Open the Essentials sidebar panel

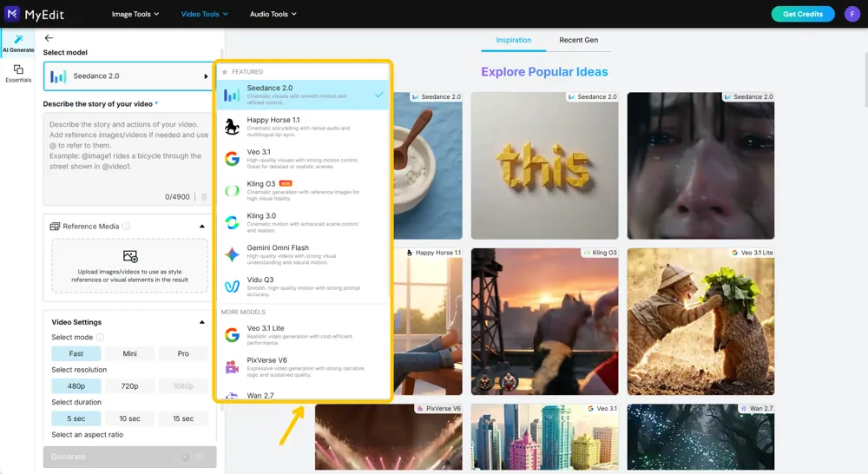[x=18, y=73]
